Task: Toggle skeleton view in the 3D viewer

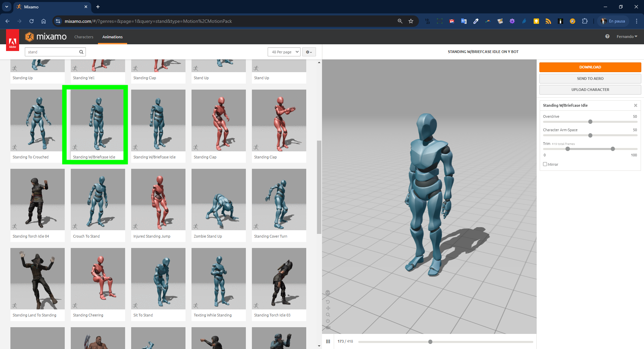Action: (328, 293)
